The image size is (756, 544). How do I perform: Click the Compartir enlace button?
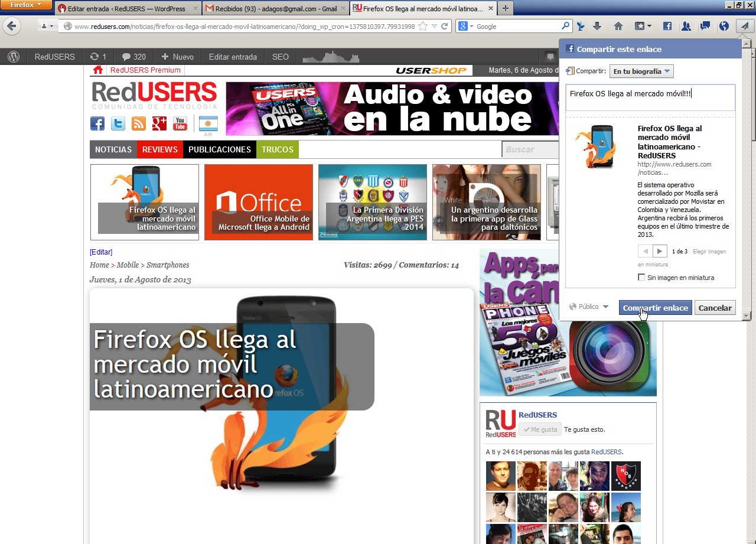(x=656, y=308)
